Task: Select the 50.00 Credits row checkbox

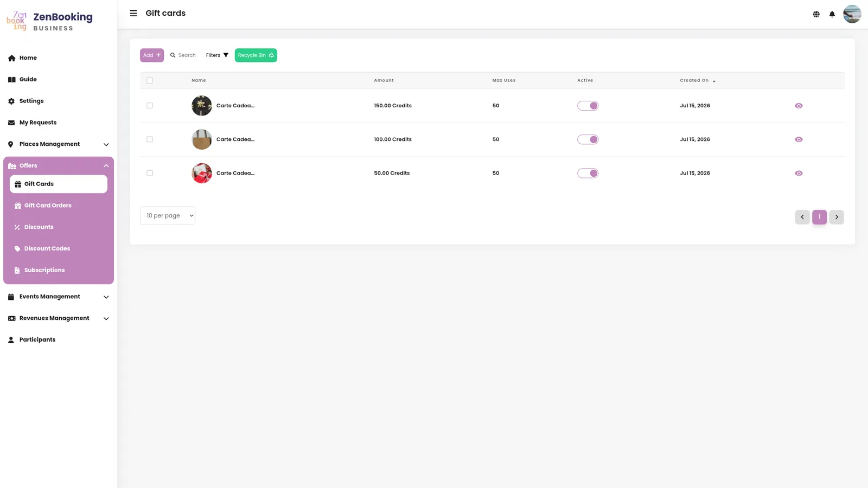Action: pyautogui.click(x=150, y=174)
